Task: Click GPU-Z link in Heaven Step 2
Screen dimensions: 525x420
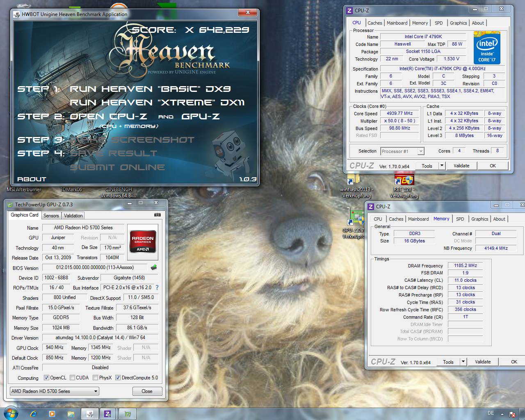Action: click(201, 116)
